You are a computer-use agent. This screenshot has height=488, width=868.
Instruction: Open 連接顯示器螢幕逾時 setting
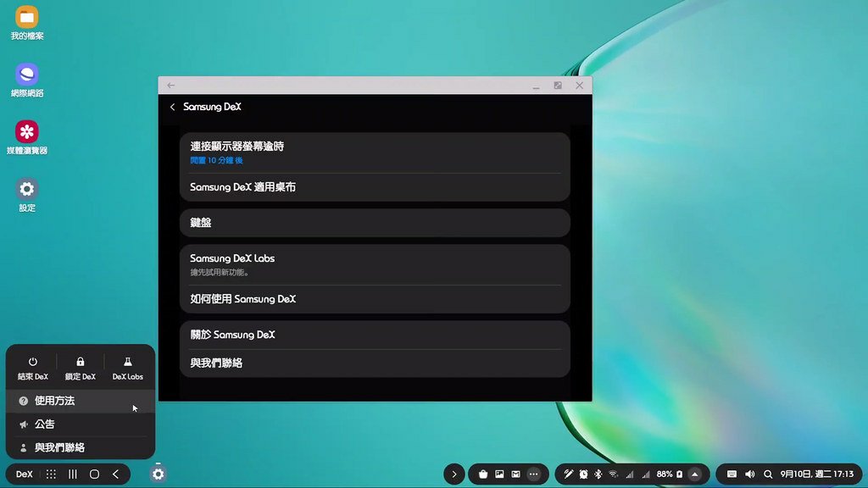click(375, 152)
